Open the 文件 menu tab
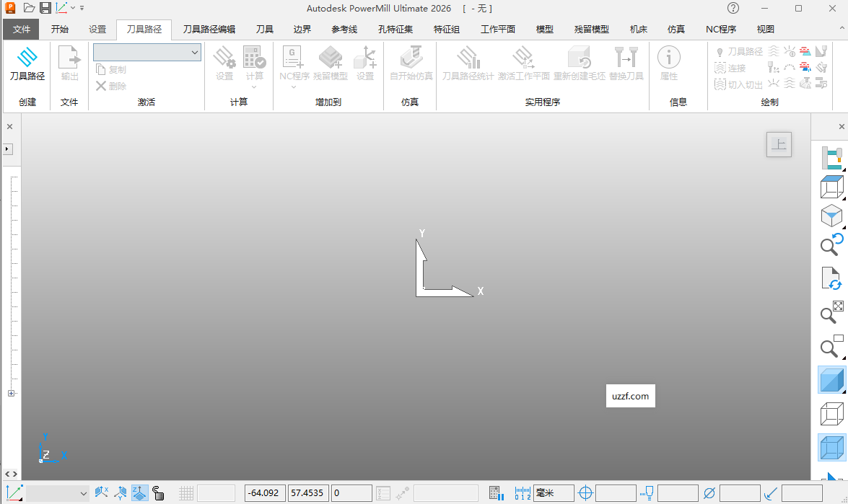The image size is (848, 504). click(x=22, y=30)
